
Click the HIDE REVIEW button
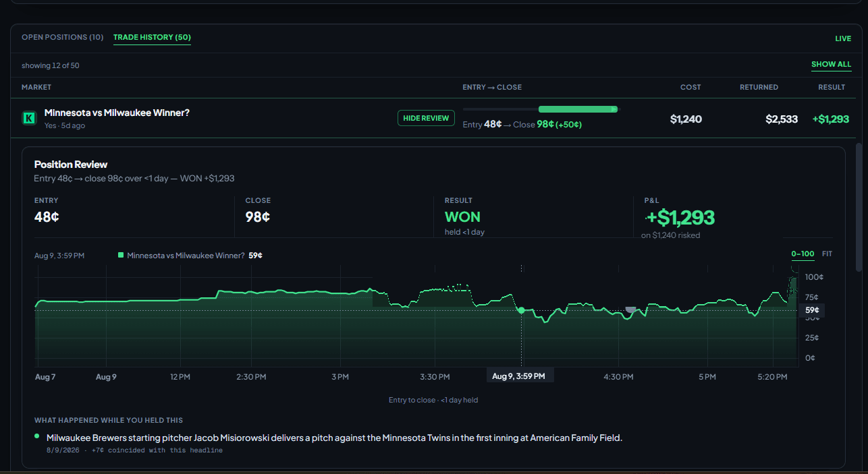tap(426, 118)
